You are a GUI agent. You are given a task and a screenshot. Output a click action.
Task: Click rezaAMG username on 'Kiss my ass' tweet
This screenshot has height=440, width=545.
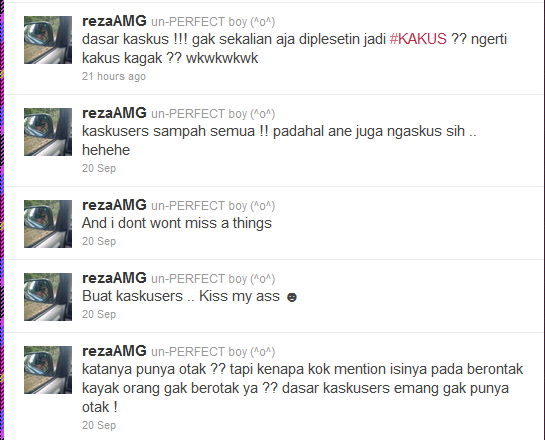tap(114, 278)
